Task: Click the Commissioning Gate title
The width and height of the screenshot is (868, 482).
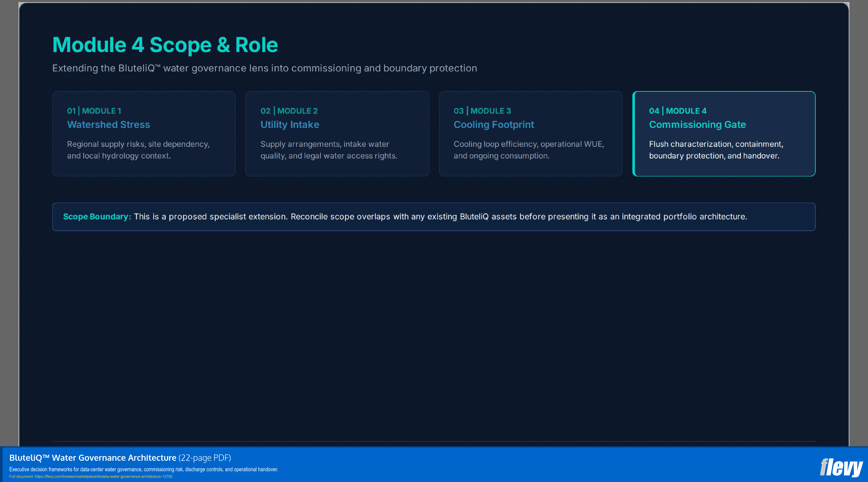Action: click(697, 124)
